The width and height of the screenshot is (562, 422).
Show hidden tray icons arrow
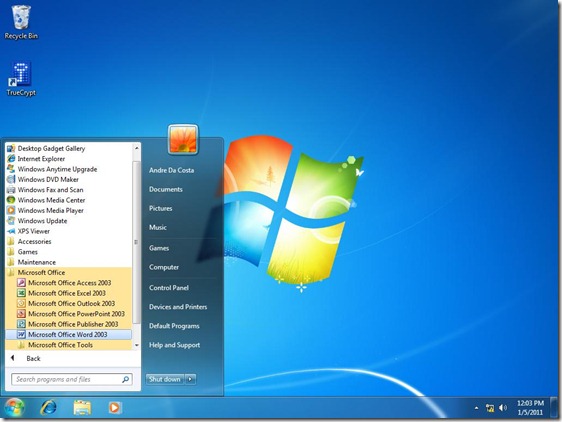[x=476, y=408]
